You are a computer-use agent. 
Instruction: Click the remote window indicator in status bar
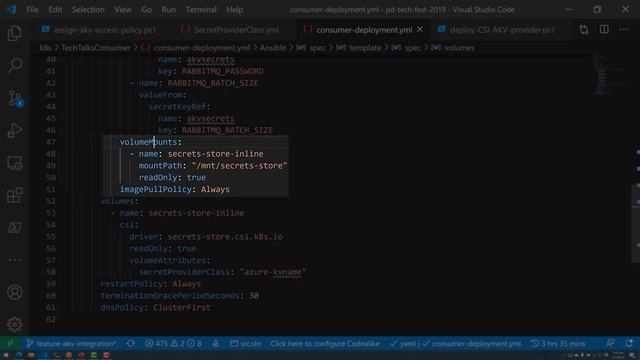[11, 343]
